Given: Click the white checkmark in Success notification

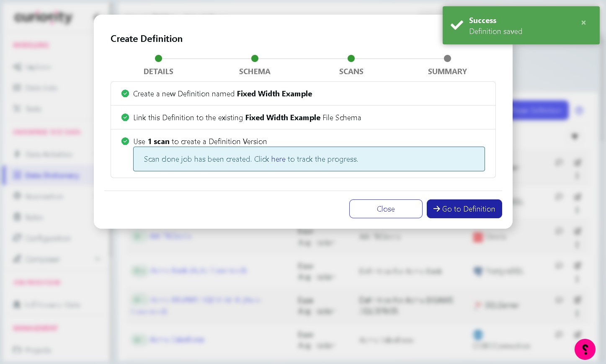Looking at the screenshot, I should [x=456, y=25].
